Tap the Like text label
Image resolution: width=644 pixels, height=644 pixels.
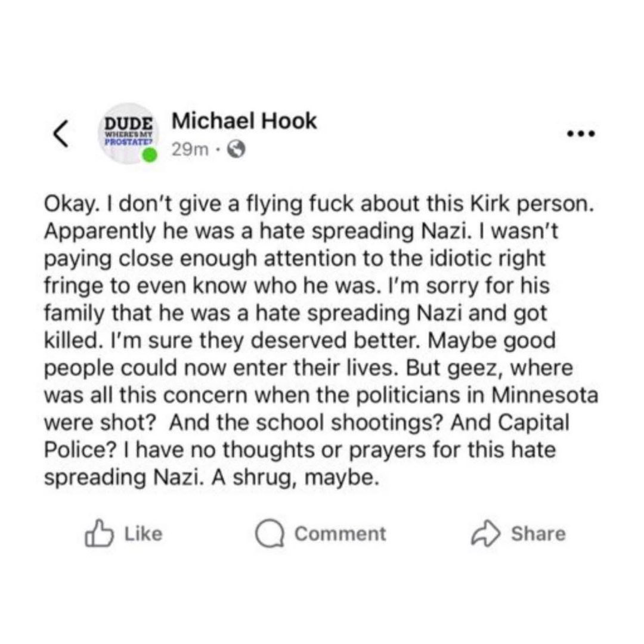click(x=143, y=534)
